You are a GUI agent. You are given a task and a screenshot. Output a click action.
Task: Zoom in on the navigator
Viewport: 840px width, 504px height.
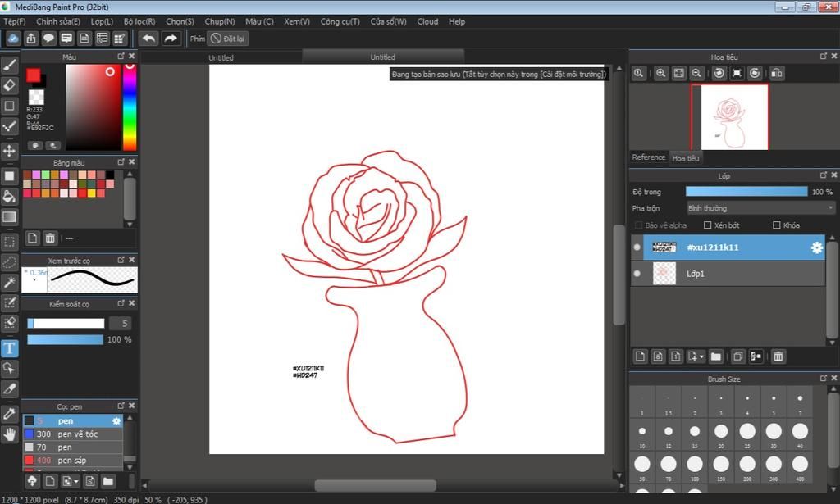coord(661,73)
